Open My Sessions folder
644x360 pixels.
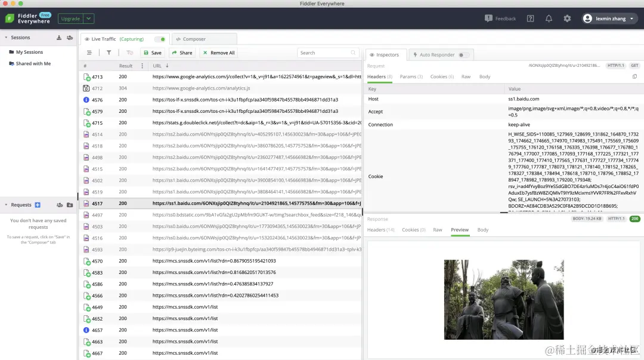(29, 52)
